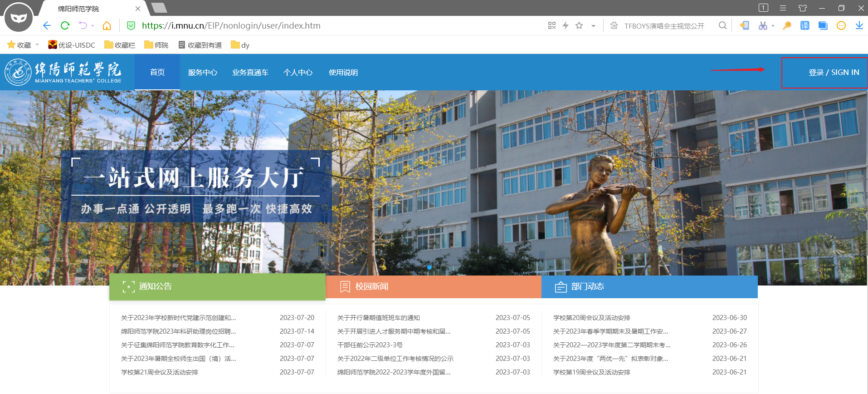The height and width of the screenshot is (394, 868).
Task: Open the 服务中心 navigation menu
Action: pyautogui.click(x=202, y=72)
